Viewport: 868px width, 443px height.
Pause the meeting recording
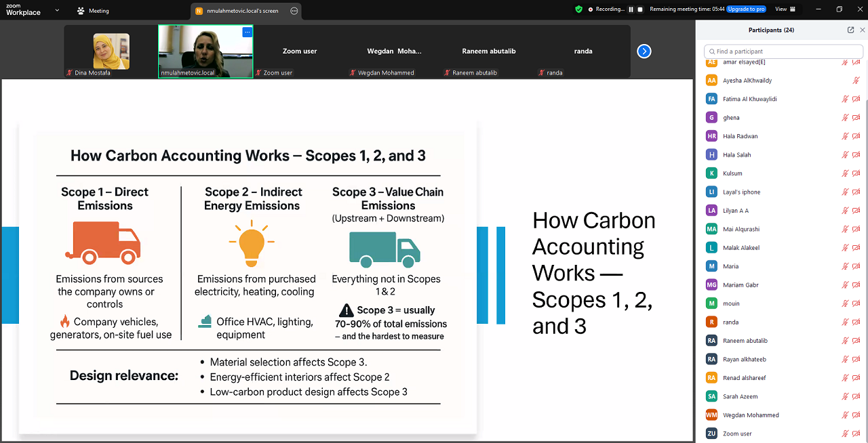pos(631,9)
